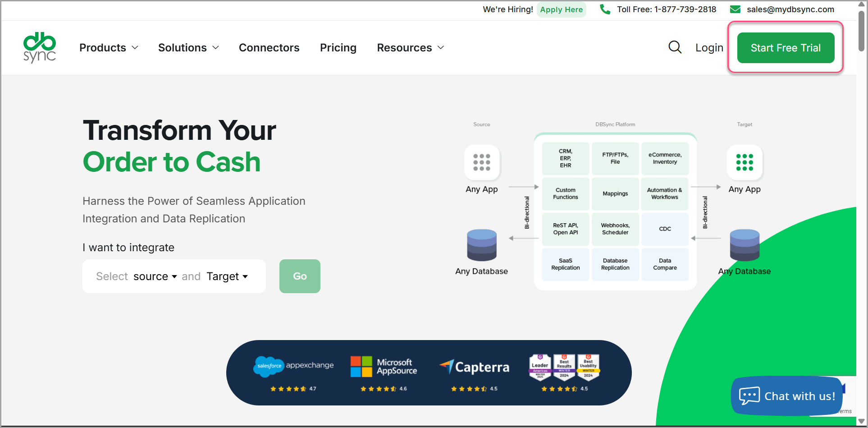
Task: Open the Resources dropdown menu
Action: pyautogui.click(x=410, y=48)
